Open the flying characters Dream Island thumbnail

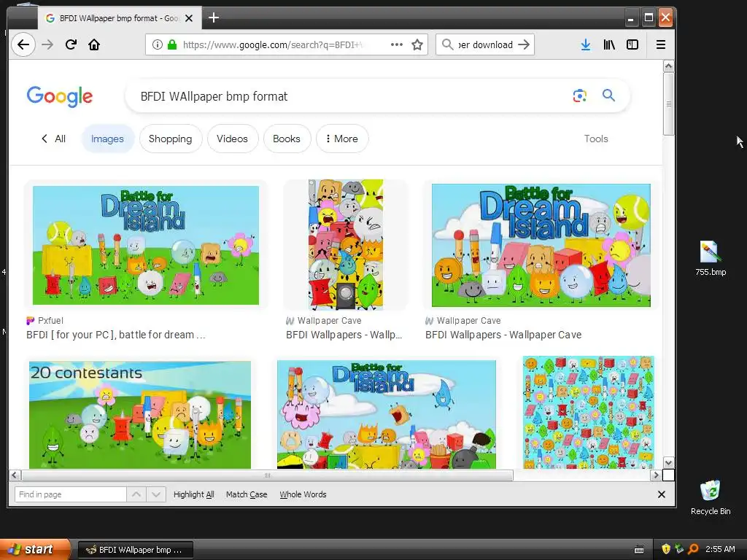pyautogui.click(x=387, y=415)
